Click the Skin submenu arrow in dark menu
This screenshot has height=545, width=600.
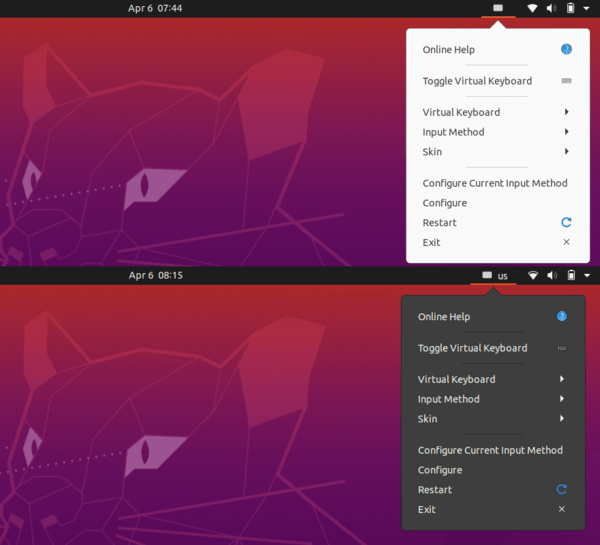click(562, 418)
